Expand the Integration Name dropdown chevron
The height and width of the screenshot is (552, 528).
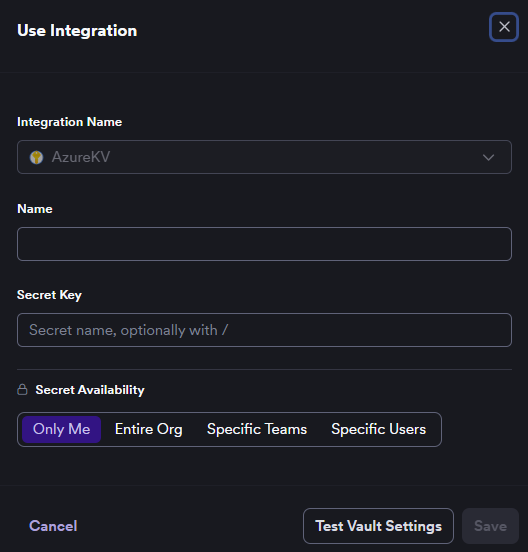pyautogui.click(x=488, y=157)
